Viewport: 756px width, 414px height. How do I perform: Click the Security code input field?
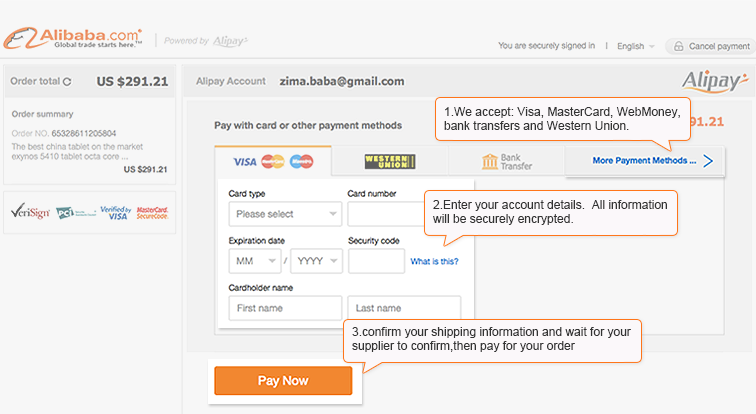377,261
